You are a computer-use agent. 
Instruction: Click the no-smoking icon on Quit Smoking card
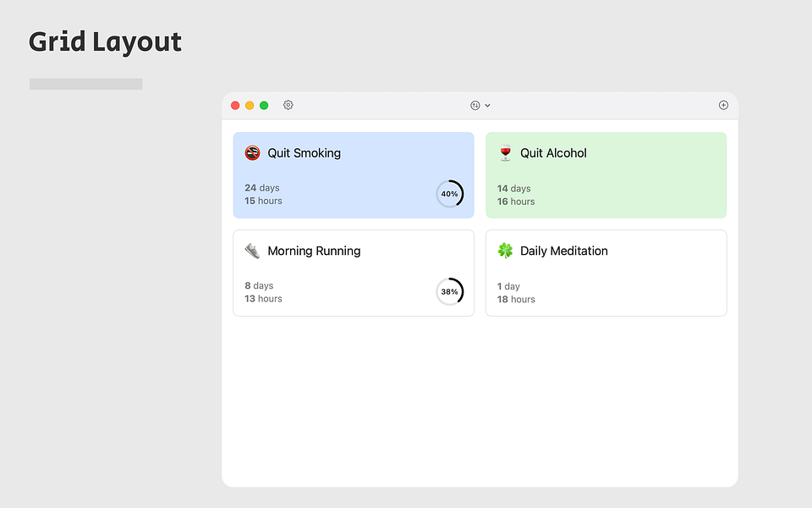pyautogui.click(x=252, y=153)
